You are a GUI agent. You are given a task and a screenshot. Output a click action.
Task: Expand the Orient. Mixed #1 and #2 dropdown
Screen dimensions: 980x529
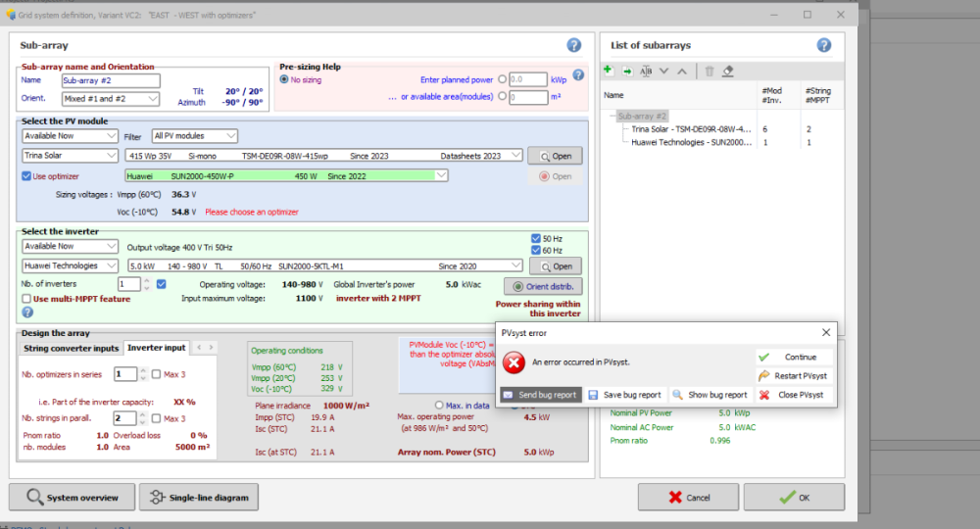click(x=110, y=99)
